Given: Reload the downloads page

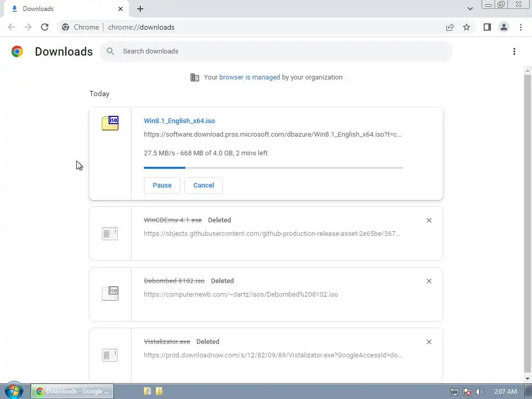Looking at the screenshot, I should tap(45, 27).
